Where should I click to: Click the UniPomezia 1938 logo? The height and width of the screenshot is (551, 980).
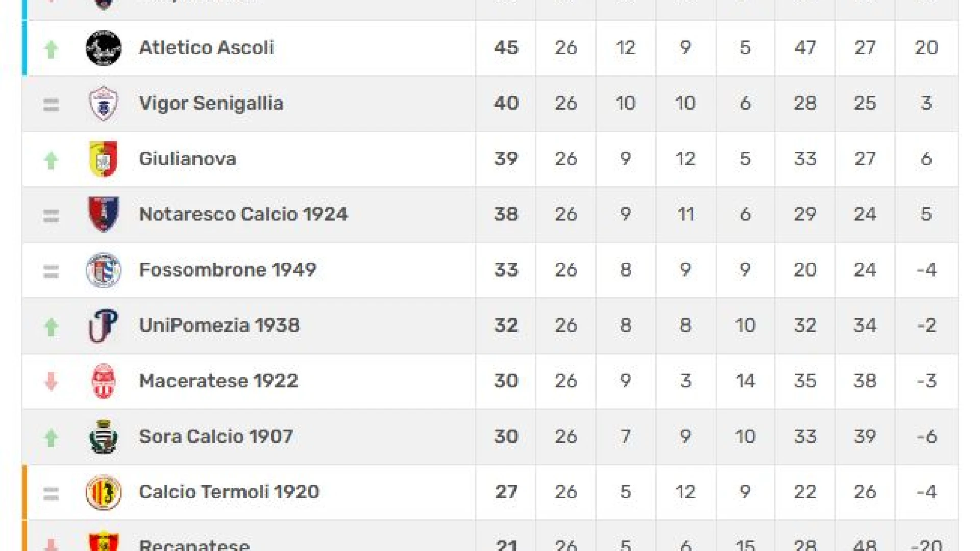[x=104, y=325]
